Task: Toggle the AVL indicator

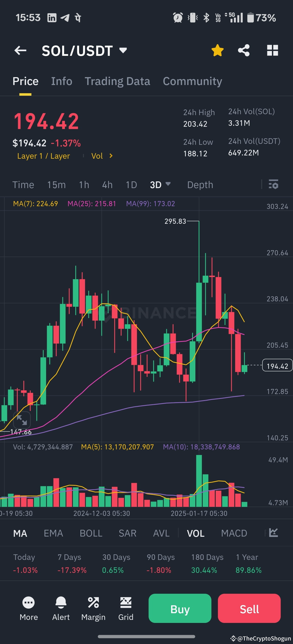Action: tap(161, 533)
